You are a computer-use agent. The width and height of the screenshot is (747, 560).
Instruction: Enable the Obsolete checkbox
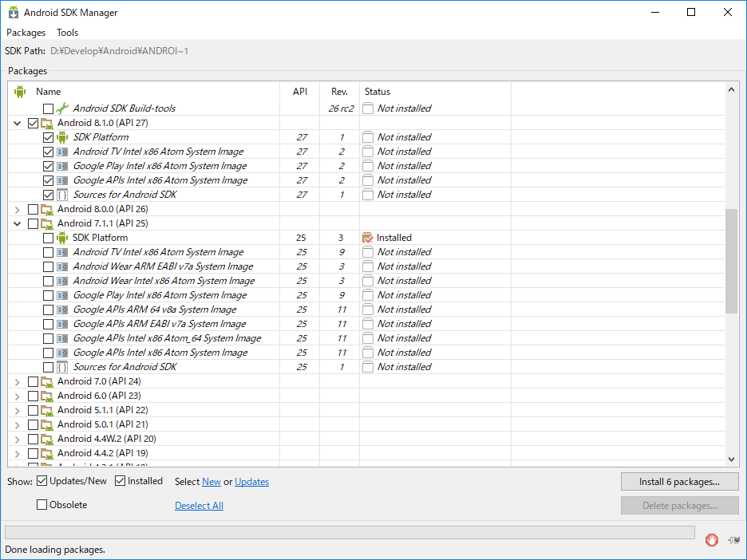pyautogui.click(x=42, y=505)
